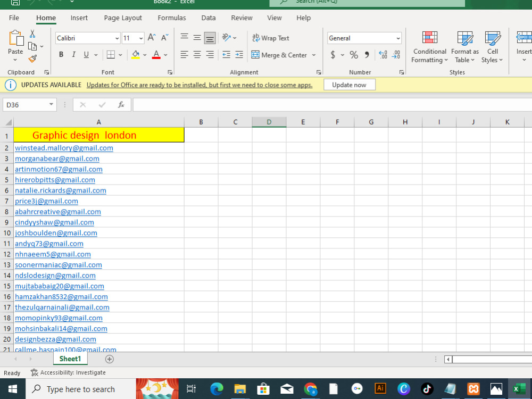Image resolution: width=532 pixels, height=399 pixels.
Task: Increase font size with the larger A icon
Action: click(152, 38)
